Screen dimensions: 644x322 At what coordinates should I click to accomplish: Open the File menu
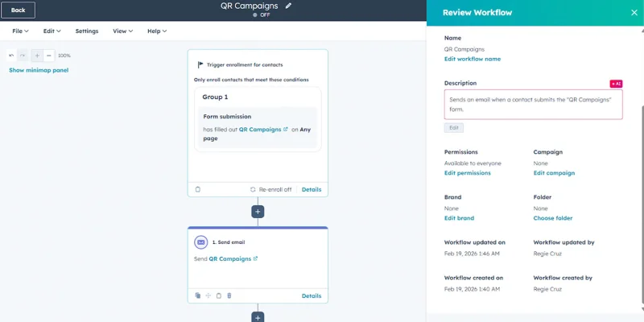20,31
